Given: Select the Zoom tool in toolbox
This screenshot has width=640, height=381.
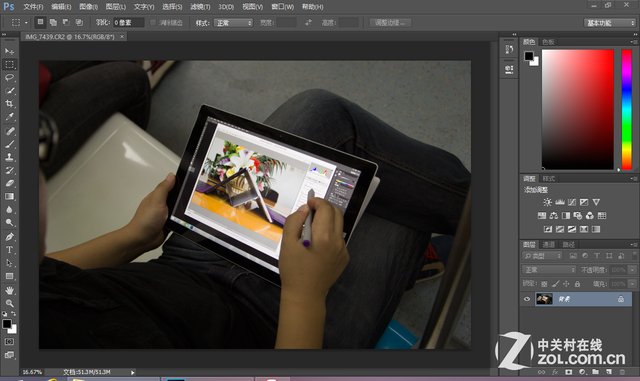Looking at the screenshot, I should [x=9, y=303].
